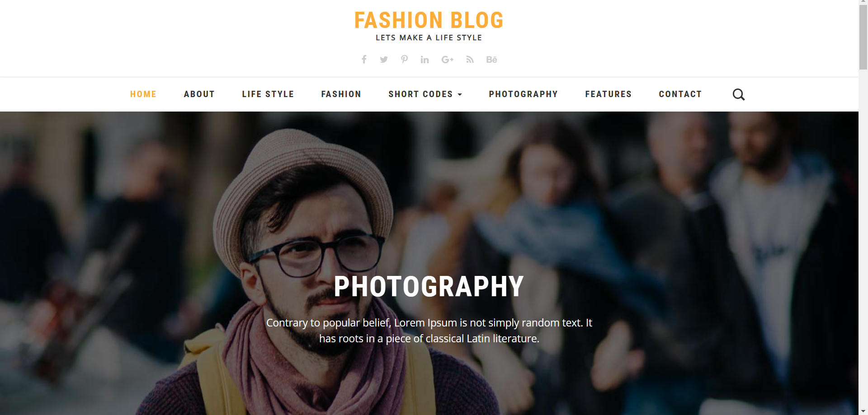The image size is (868, 415).
Task: Navigate to Photography in nav bar
Action: pos(523,94)
